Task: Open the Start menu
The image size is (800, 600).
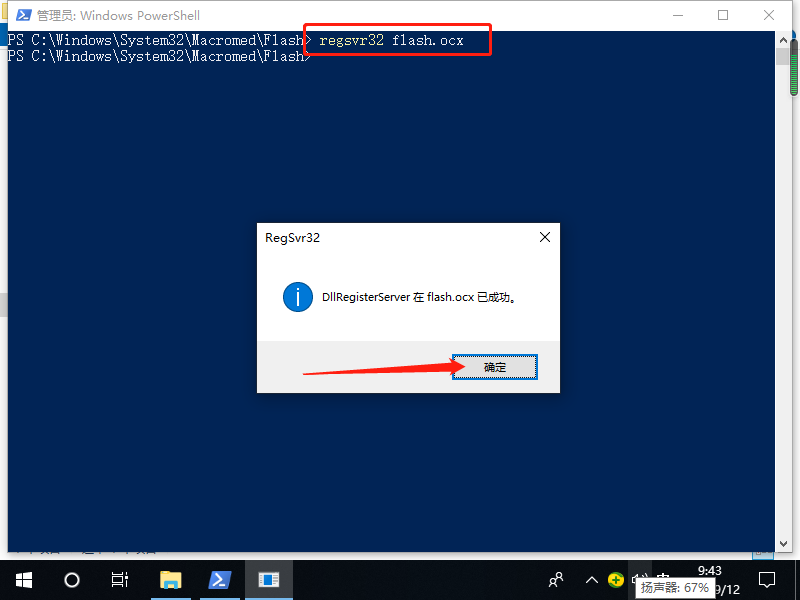Action: (x=22, y=580)
